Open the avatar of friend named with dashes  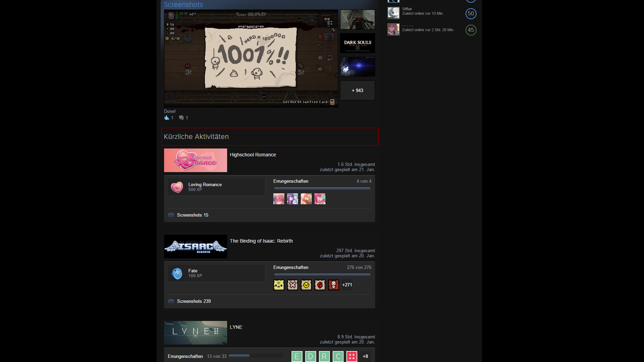pos(394,29)
